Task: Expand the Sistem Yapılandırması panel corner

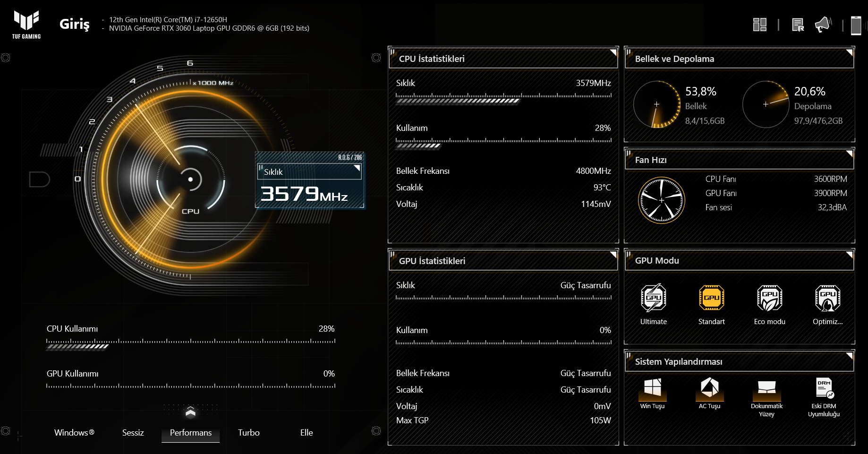Action: coord(849,355)
